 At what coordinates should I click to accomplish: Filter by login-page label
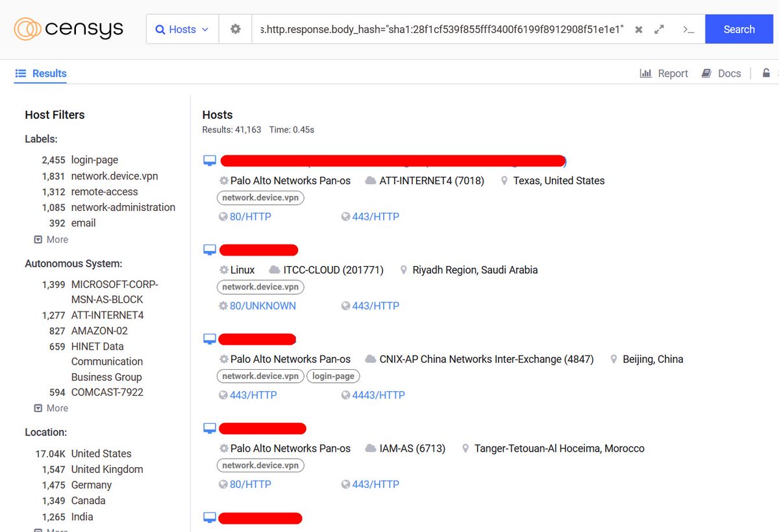pos(95,160)
